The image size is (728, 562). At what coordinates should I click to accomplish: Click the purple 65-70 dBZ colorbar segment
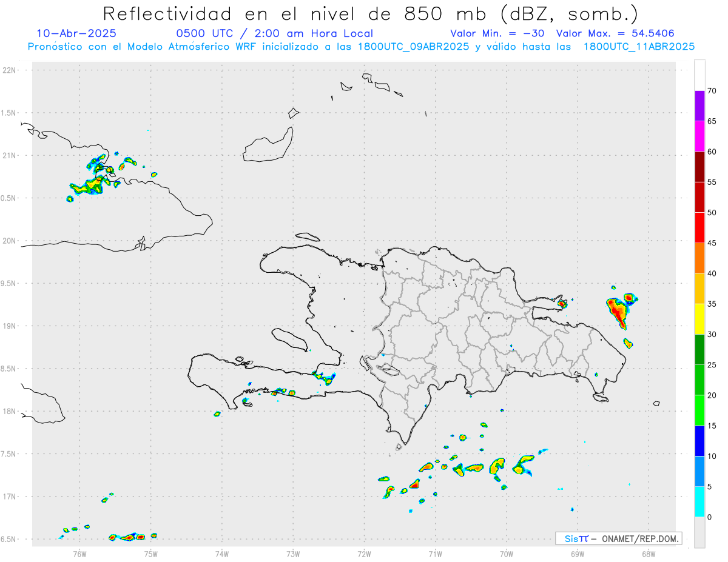click(x=699, y=106)
